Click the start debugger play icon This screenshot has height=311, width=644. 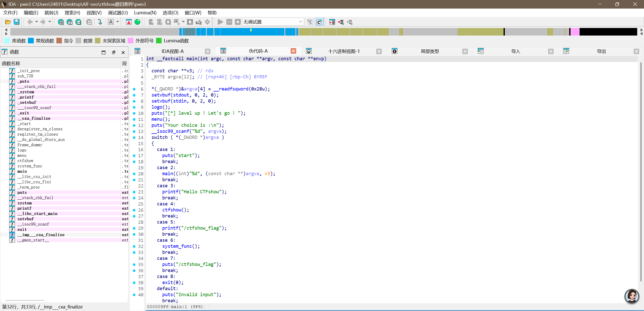220,22
